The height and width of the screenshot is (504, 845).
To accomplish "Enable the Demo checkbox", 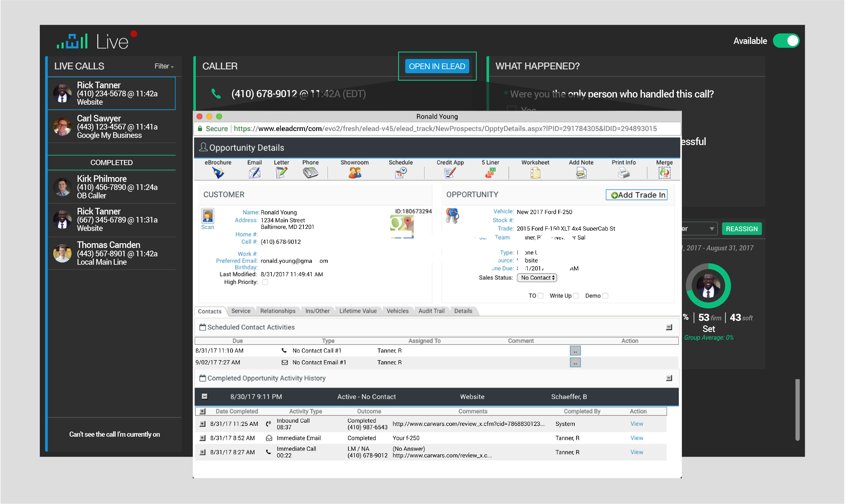I will [605, 296].
